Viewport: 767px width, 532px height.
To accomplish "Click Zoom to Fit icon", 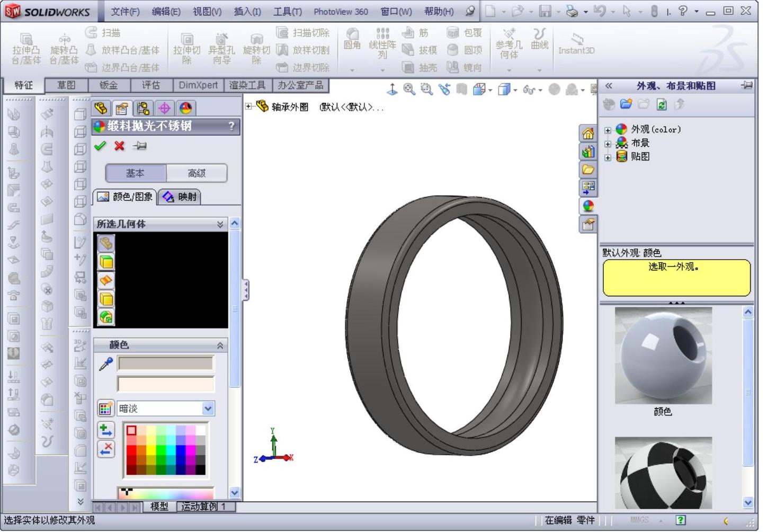I will 409,90.
